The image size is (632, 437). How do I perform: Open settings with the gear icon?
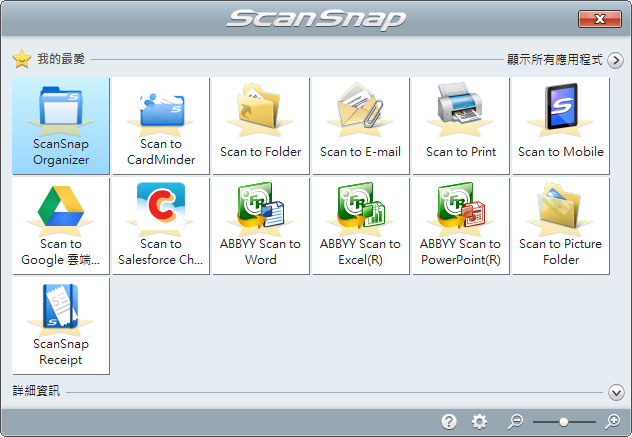click(x=480, y=422)
